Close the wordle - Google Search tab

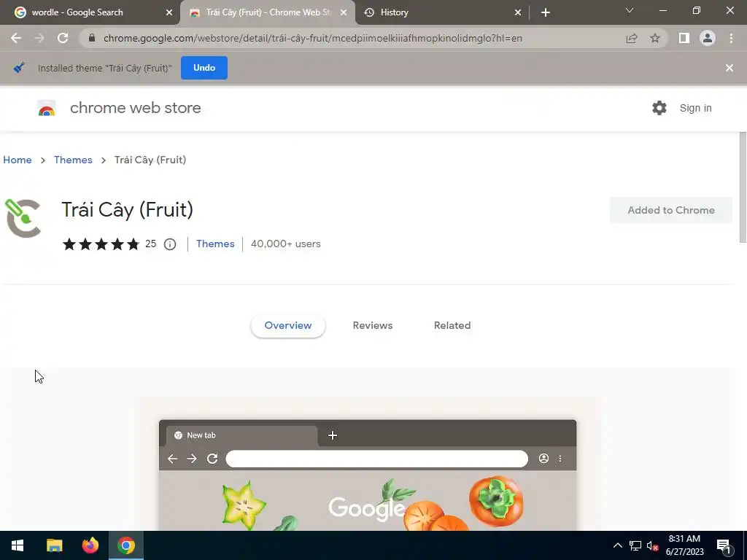pyautogui.click(x=169, y=12)
